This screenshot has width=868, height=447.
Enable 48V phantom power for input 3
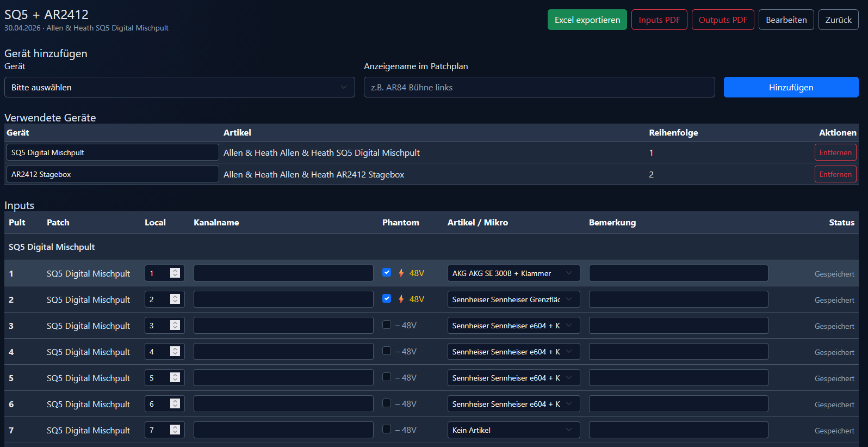coord(387,324)
